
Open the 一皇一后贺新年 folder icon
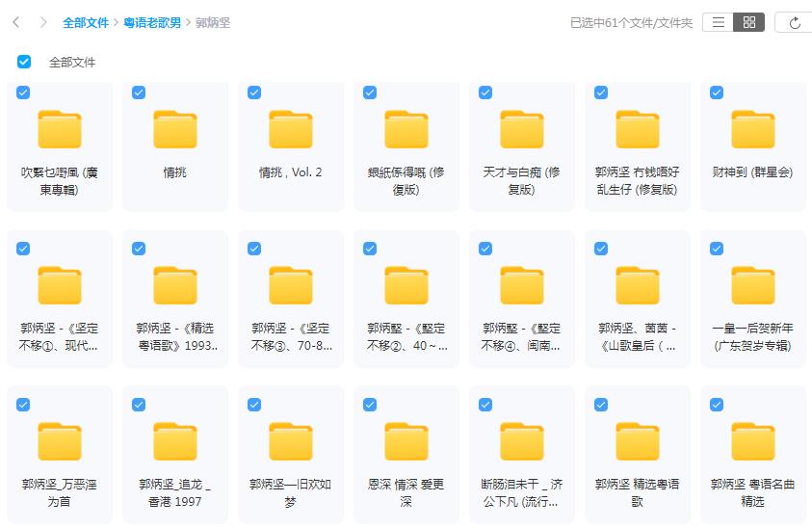coord(753,285)
